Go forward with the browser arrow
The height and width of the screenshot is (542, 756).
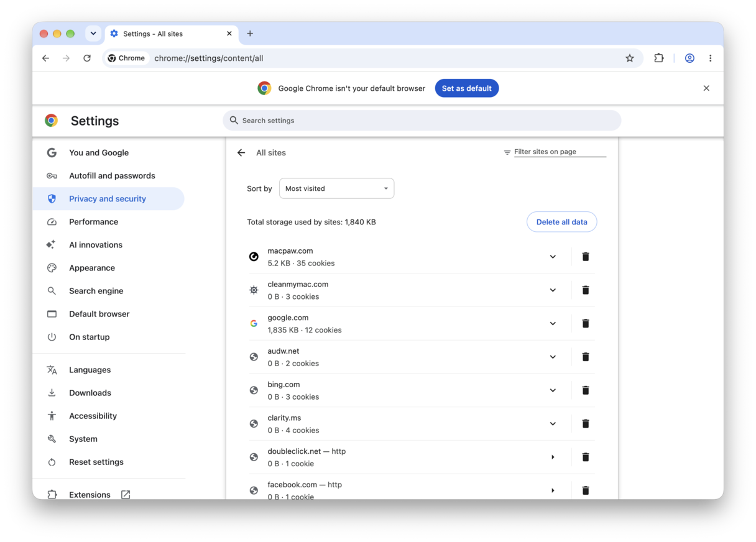click(66, 58)
